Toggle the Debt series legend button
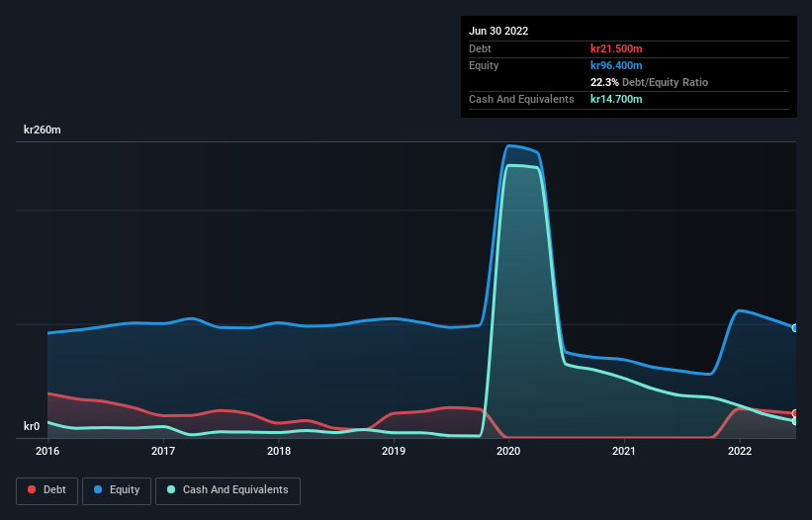The width and height of the screenshot is (812, 520). (x=46, y=490)
